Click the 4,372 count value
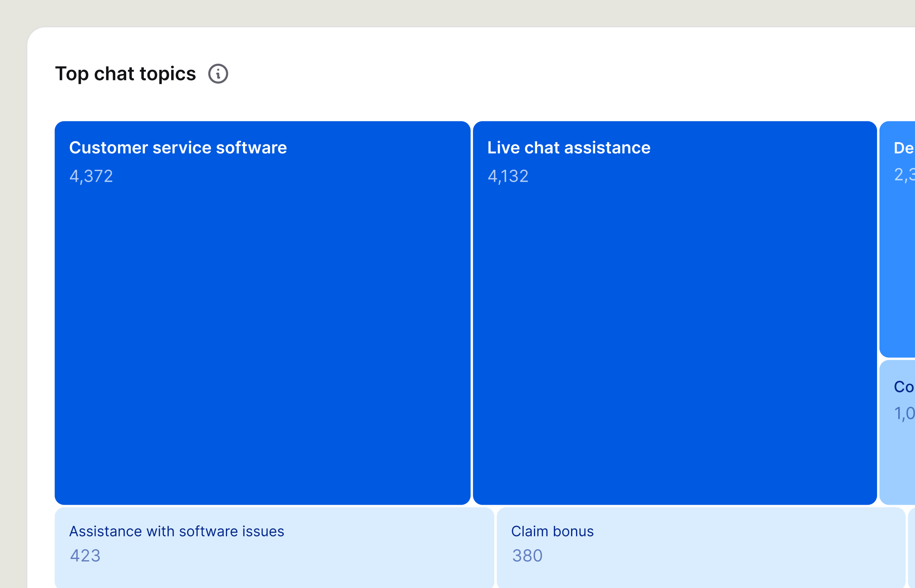The image size is (915, 588). [x=91, y=176]
